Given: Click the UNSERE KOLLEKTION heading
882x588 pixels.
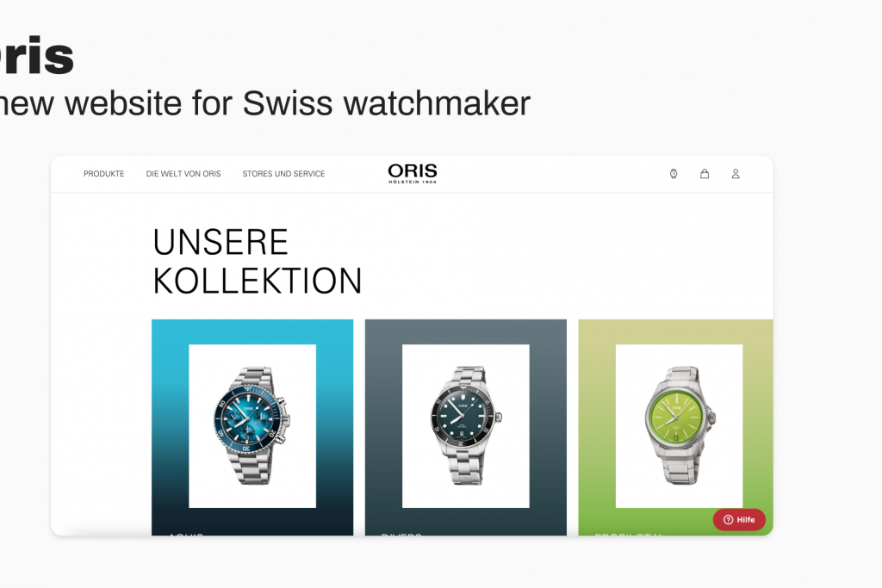Looking at the screenshot, I should (x=257, y=262).
